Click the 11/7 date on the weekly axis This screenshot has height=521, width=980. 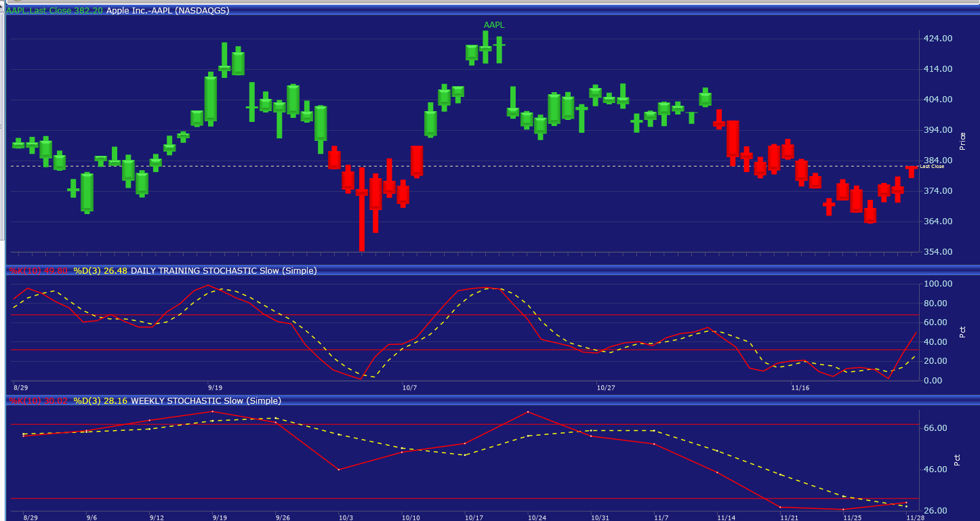click(x=662, y=518)
